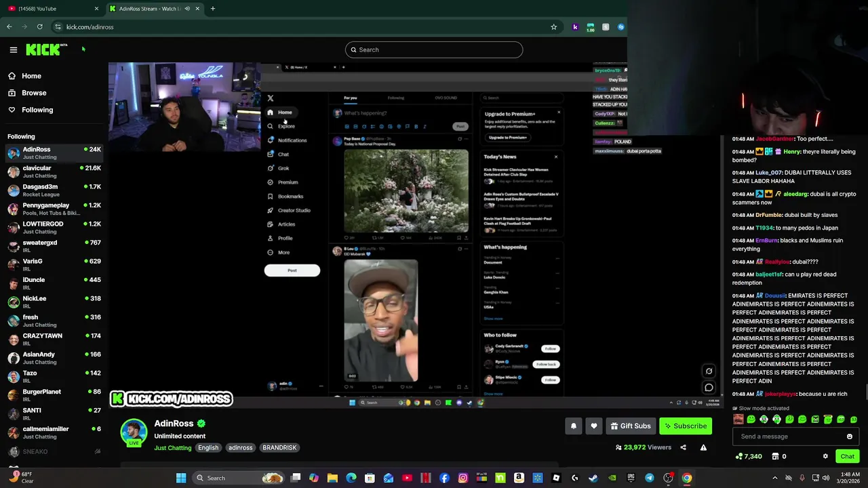Go back in browser
Screen dimensions: 868x488
point(9,27)
